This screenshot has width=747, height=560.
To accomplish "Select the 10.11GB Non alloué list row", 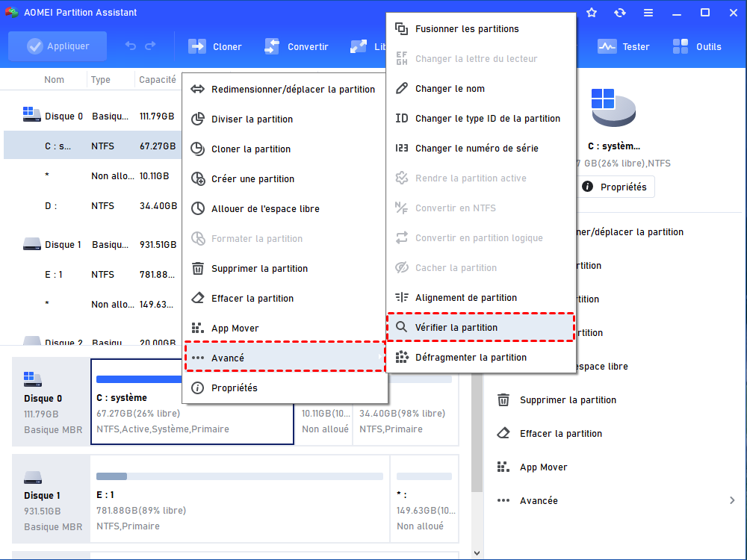I will 93,175.
